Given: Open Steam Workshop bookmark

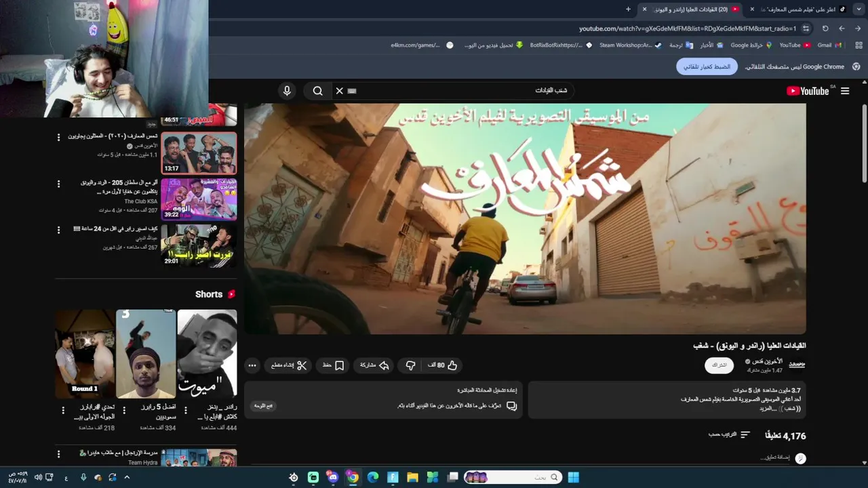Looking at the screenshot, I should coord(630,45).
